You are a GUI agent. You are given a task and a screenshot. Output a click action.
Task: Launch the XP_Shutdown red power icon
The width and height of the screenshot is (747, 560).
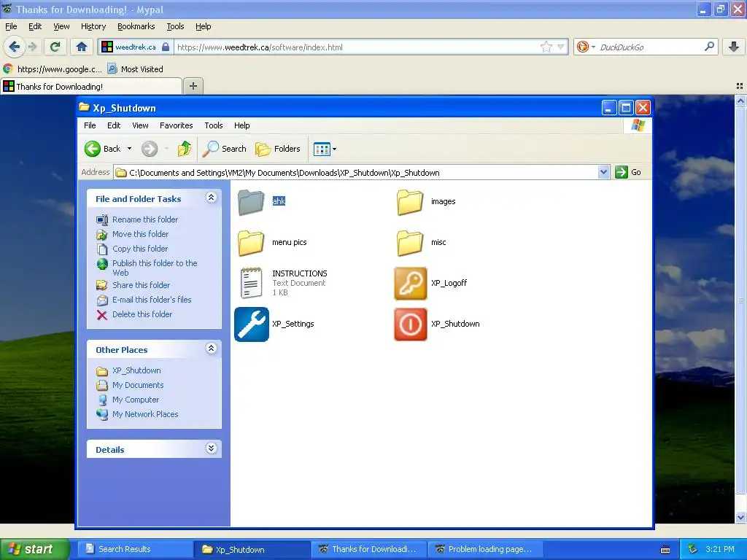pos(410,324)
